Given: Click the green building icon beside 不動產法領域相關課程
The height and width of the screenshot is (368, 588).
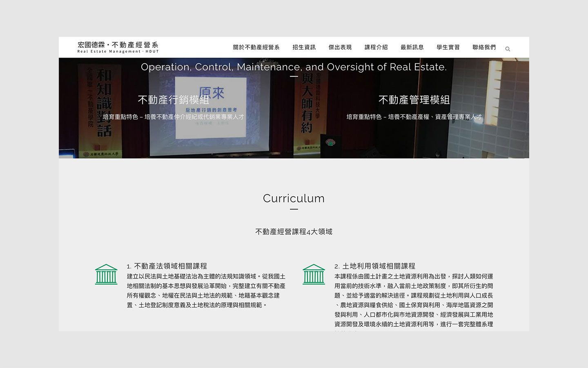Looking at the screenshot, I should 106,274.
